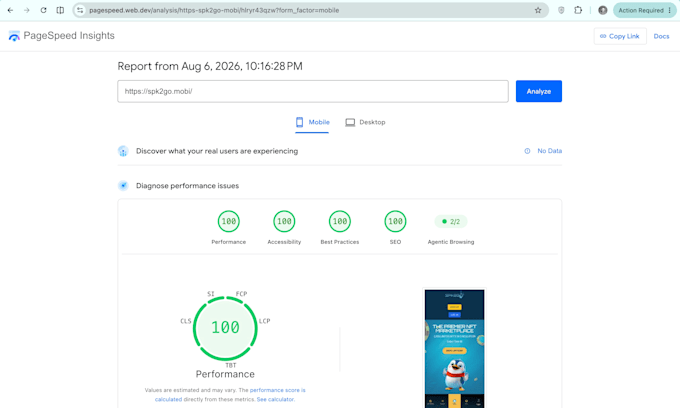Toggle the side panel icon in browser toolbar
This screenshot has width=680, height=408.
60,10
